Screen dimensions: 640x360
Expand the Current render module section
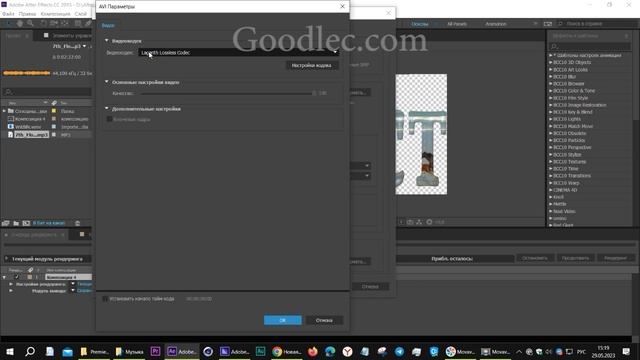coord(6,259)
